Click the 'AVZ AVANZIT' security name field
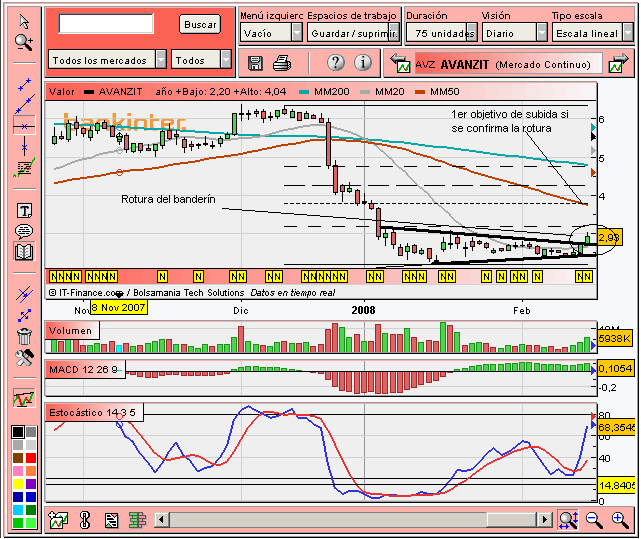 click(x=509, y=64)
